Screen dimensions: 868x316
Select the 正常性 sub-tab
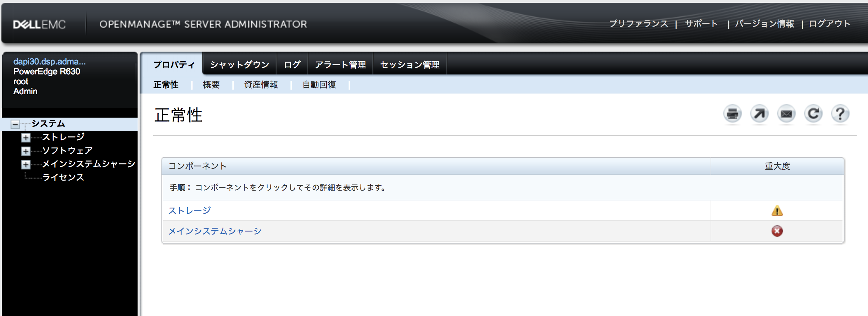click(x=166, y=85)
